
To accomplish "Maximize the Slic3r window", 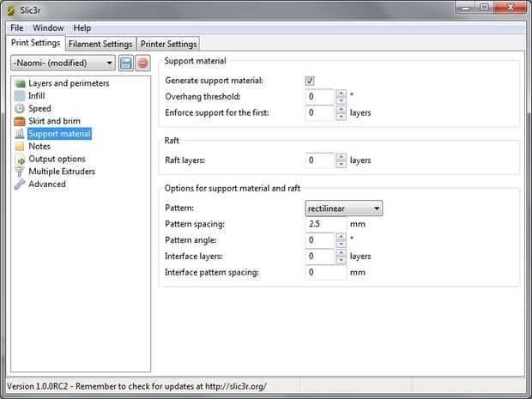I will [x=485, y=8].
